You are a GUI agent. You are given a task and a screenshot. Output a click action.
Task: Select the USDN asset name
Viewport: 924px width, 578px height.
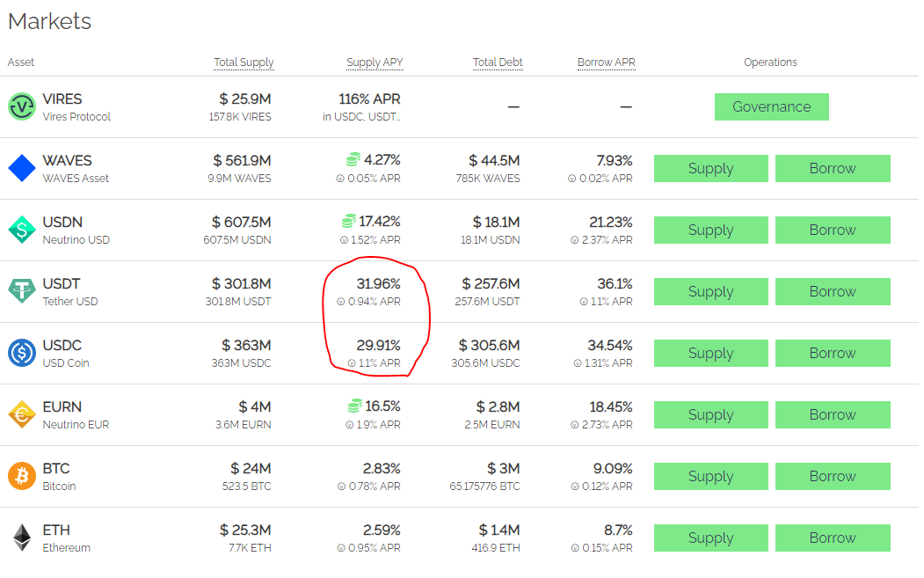coord(62,223)
